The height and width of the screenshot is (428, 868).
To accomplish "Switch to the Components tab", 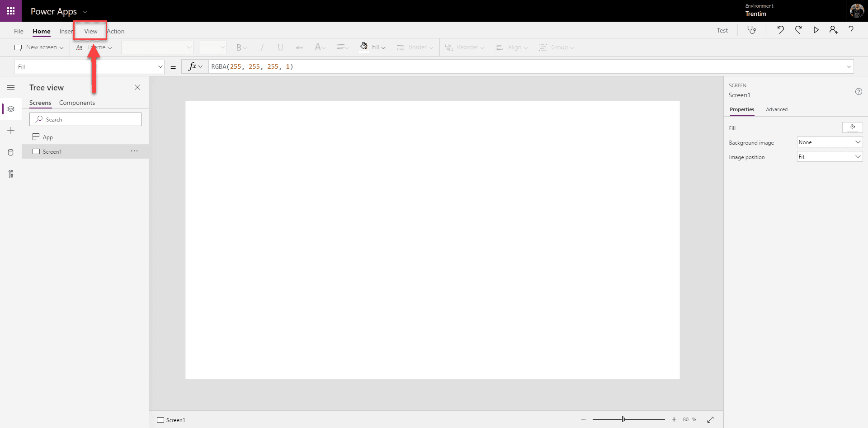I will [x=77, y=103].
